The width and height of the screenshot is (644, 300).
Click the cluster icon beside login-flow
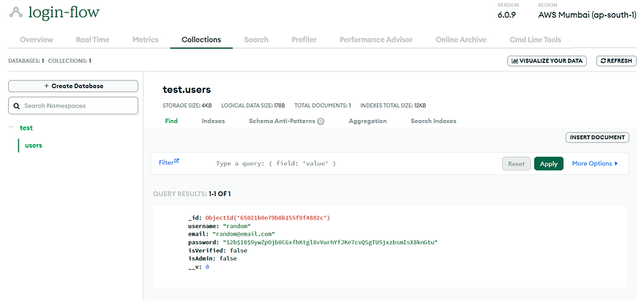[16, 12]
